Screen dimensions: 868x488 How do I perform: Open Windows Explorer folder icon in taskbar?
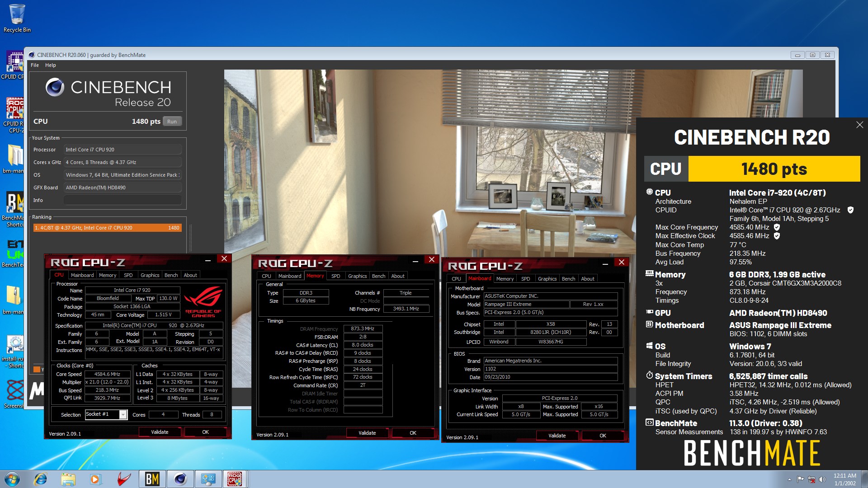point(68,479)
